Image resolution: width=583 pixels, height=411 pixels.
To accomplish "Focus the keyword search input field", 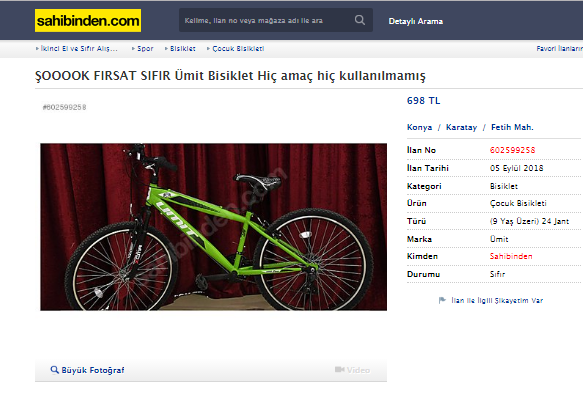I will click(266, 20).
